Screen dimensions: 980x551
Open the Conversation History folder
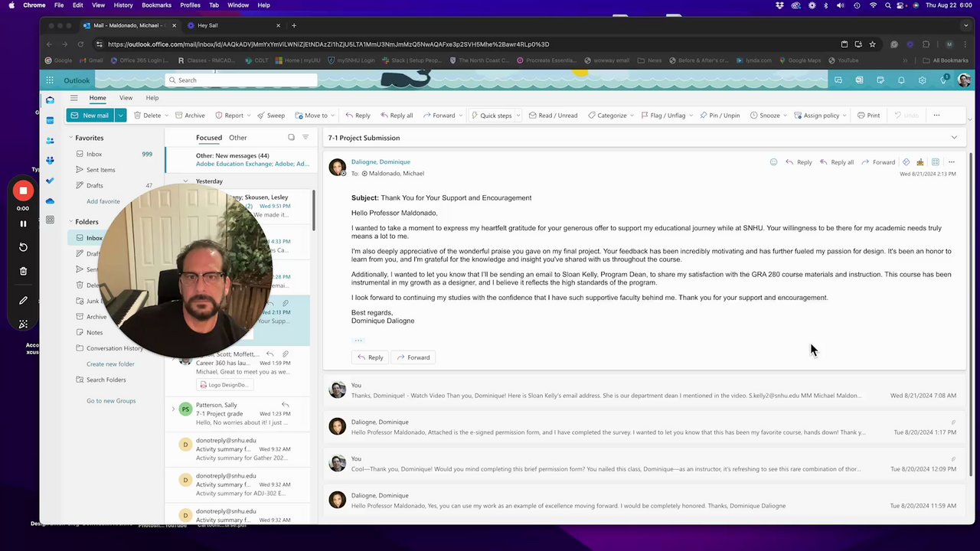pyautogui.click(x=114, y=348)
